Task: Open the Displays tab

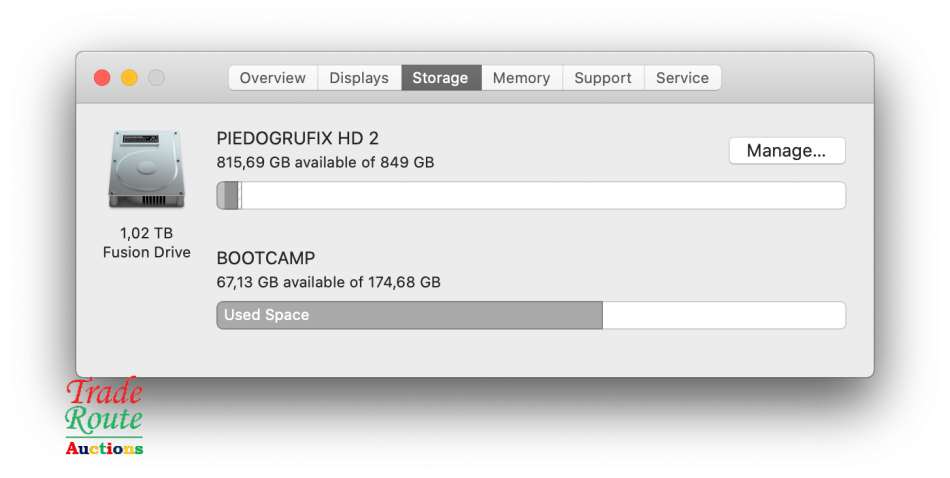Action: pos(359,78)
